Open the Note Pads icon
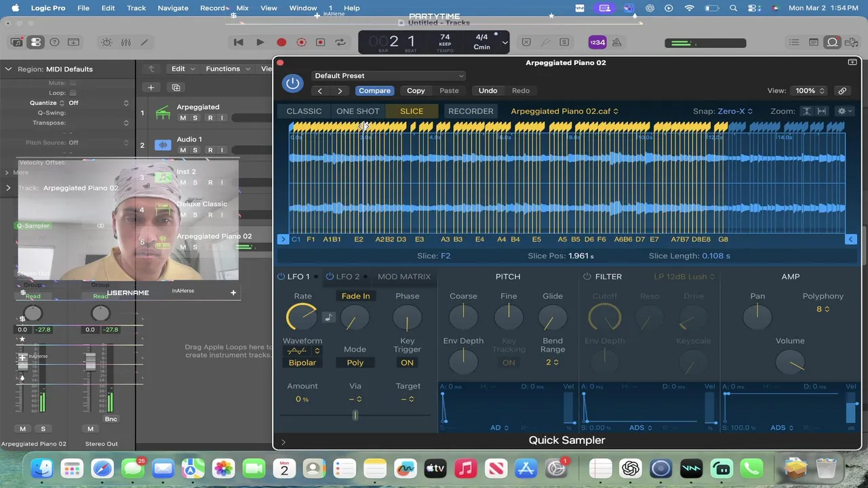The height and width of the screenshot is (488, 868). [x=813, y=42]
